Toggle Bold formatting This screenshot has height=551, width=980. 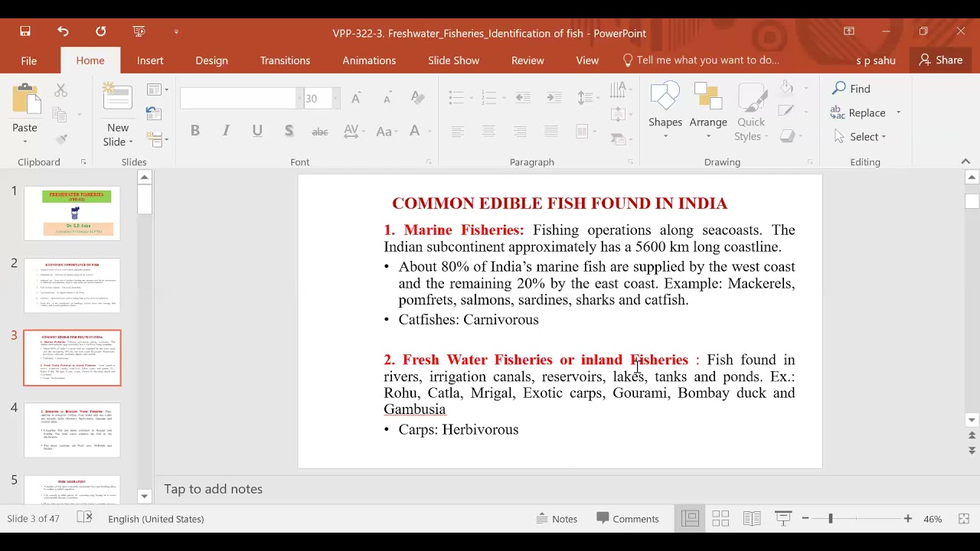pos(195,131)
